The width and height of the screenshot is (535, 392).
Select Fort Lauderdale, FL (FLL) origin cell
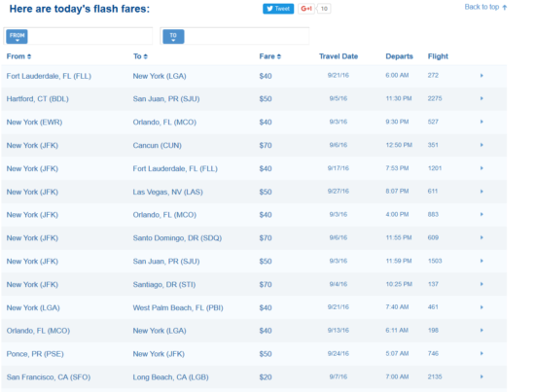coord(49,76)
